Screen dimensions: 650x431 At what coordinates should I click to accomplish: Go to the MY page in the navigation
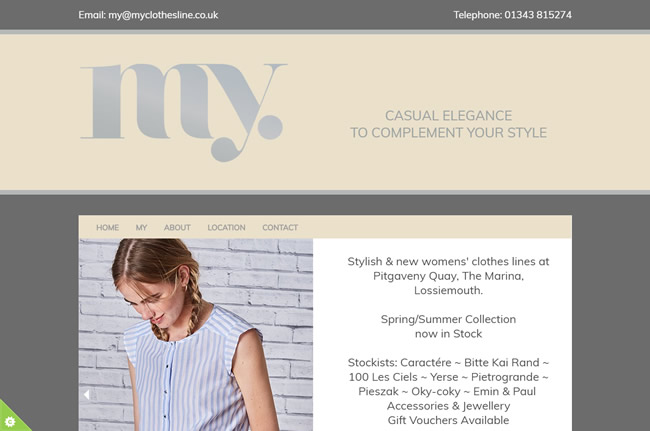point(141,228)
